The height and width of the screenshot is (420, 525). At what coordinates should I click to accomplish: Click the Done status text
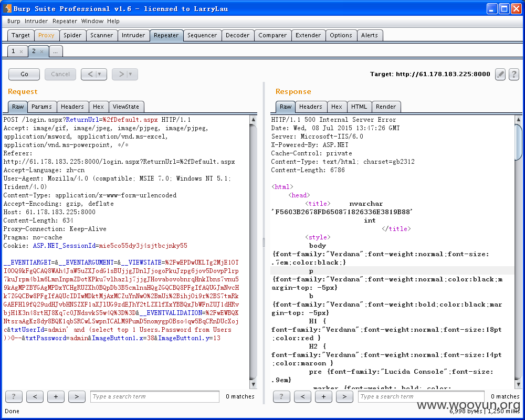click(12, 411)
